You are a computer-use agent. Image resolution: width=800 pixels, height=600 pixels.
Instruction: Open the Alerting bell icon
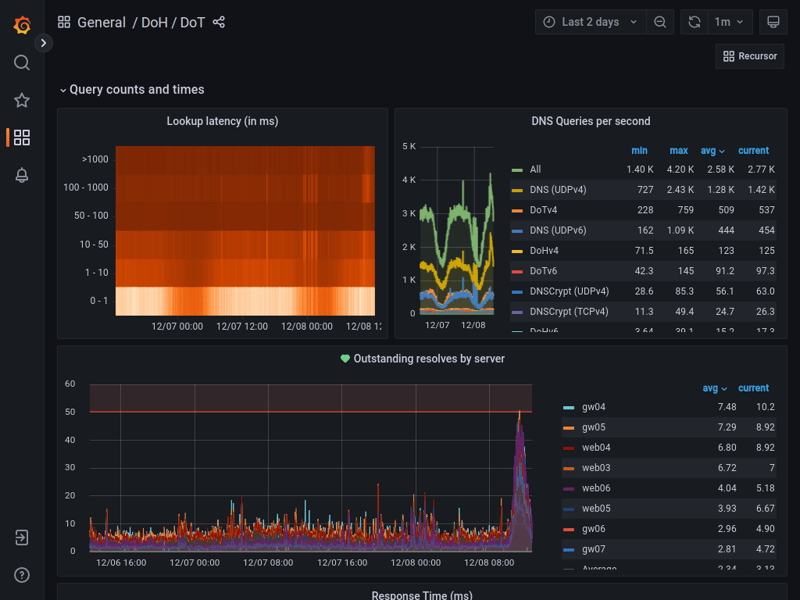pos(22,176)
